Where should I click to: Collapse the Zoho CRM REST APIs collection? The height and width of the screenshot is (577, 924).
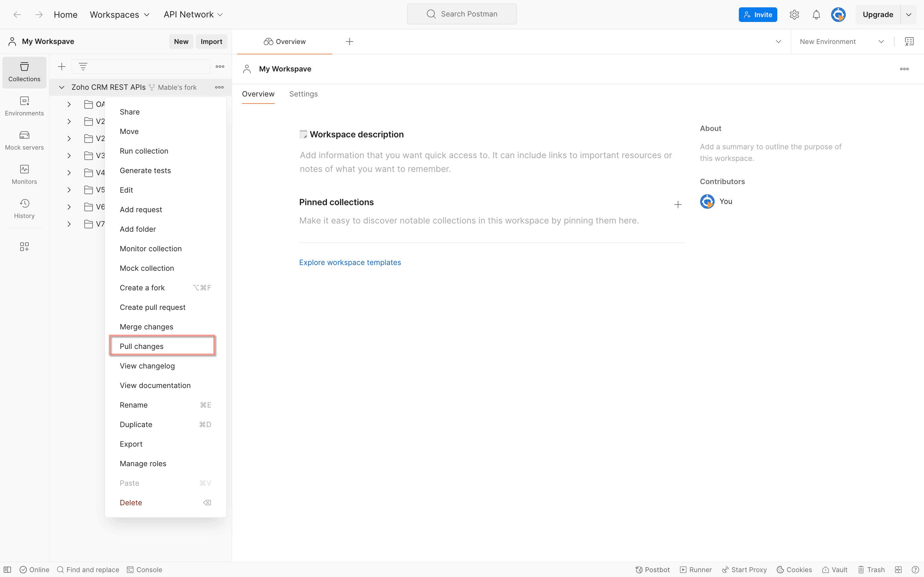click(x=61, y=87)
